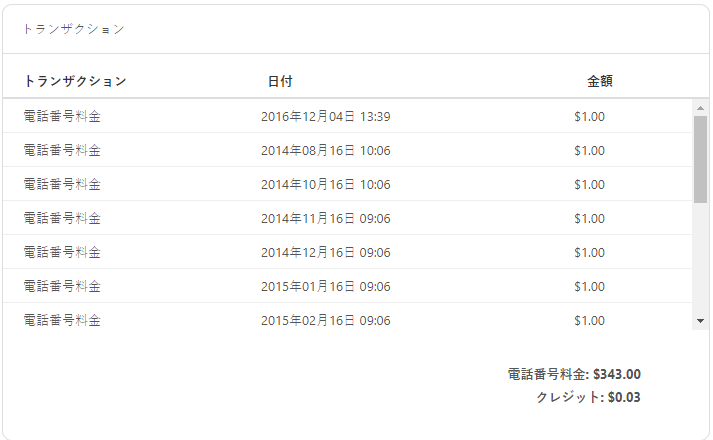Select the 2014年08月16日 10:06 date cell

click(x=325, y=151)
